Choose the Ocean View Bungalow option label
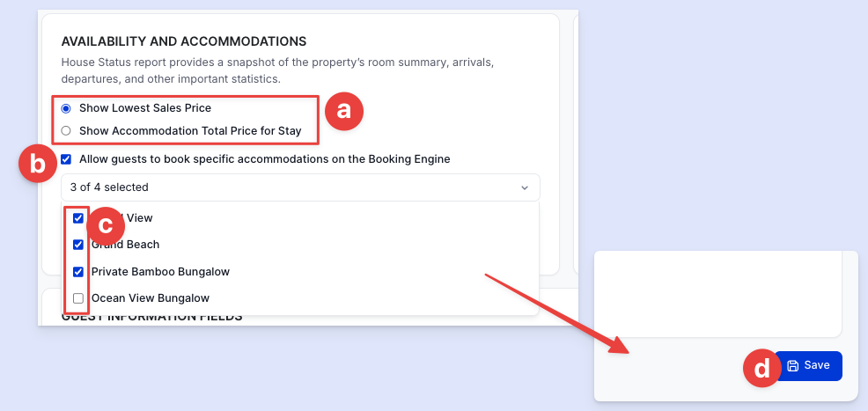The height and width of the screenshot is (411, 868). [150, 298]
